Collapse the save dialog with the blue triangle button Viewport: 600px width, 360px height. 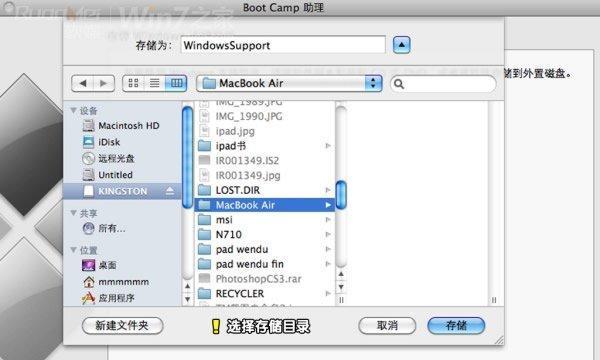pos(401,45)
